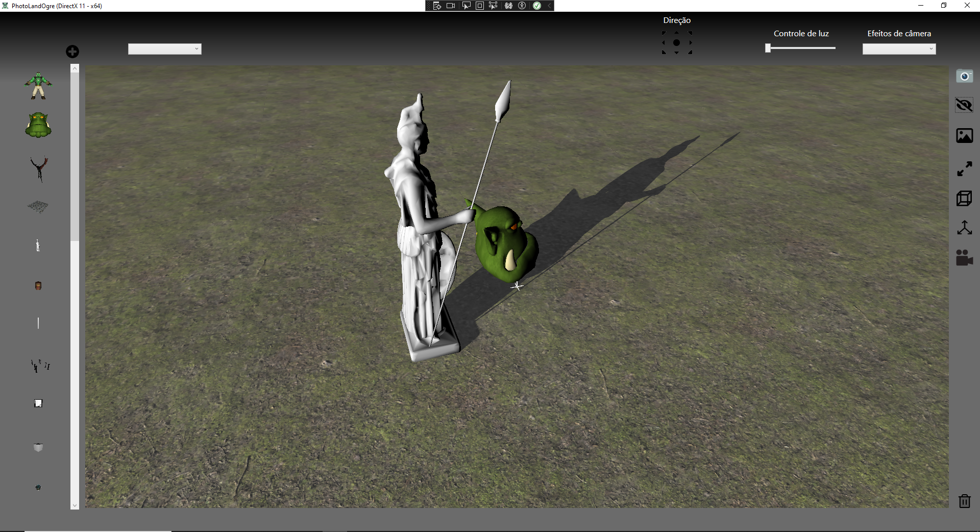This screenshot has width=980, height=532.
Task: Click the model list scrollbar thumb
Action: [75, 157]
